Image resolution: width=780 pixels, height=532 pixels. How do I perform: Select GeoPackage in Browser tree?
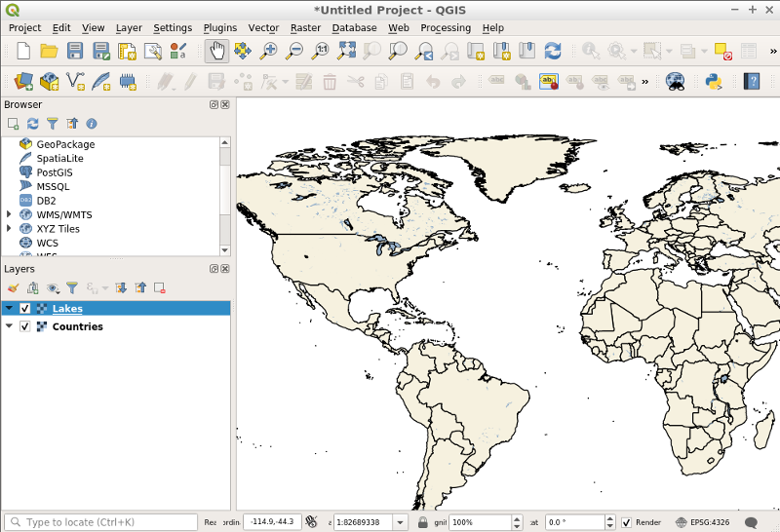[65, 144]
